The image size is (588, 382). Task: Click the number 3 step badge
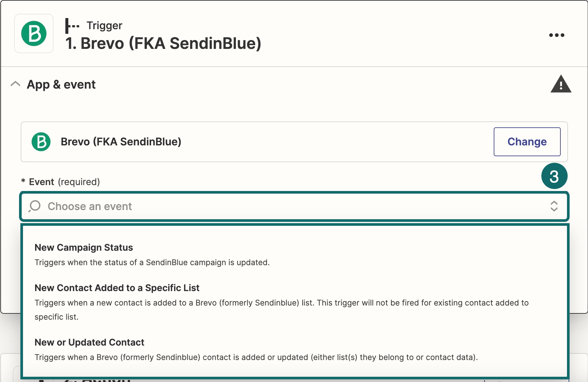[554, 176]
